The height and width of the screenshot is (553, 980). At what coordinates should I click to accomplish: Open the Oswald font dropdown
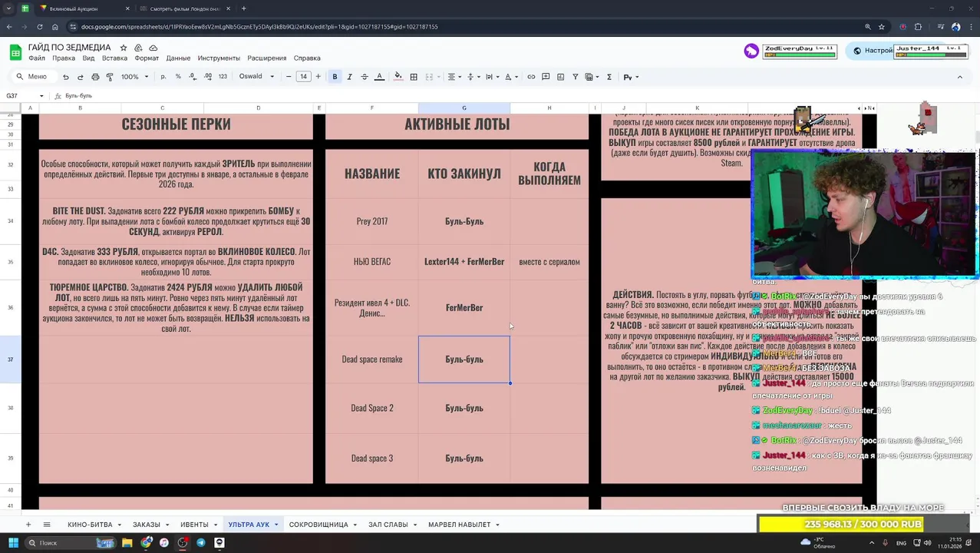point(256,77)
